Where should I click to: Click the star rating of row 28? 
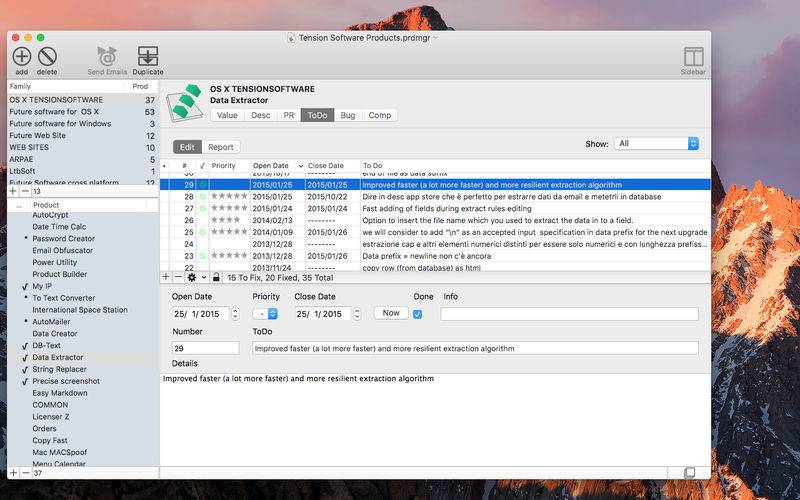click(x=229, y=196)
